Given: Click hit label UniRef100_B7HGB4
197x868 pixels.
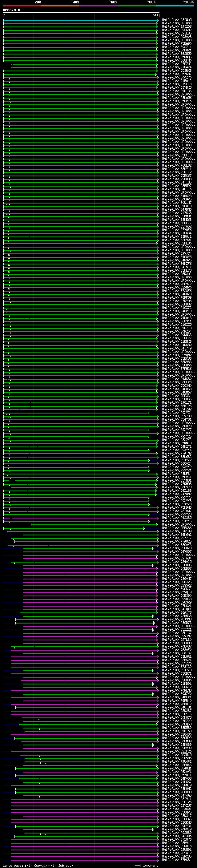Looking at the screenshot, I should click(177, 860).
